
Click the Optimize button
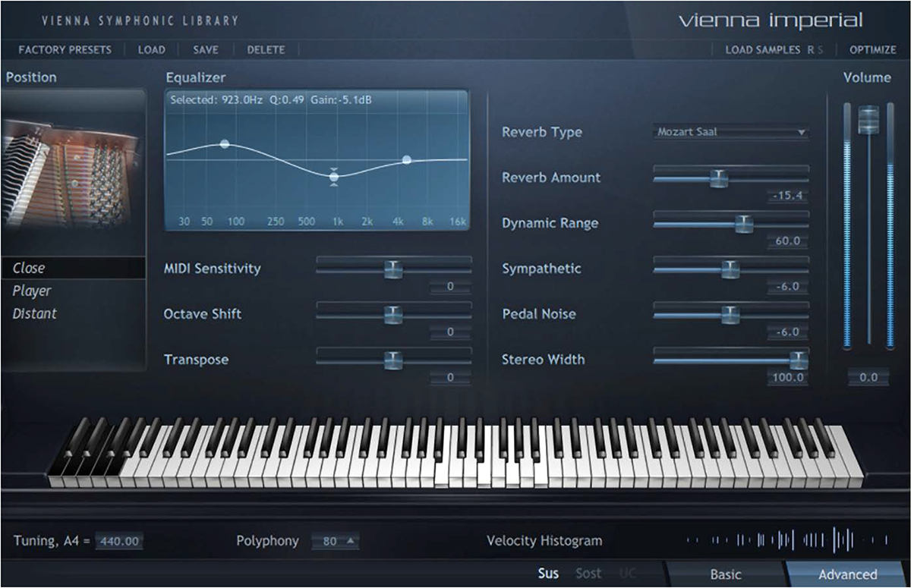pyautogui.click(x=872, y=50)
